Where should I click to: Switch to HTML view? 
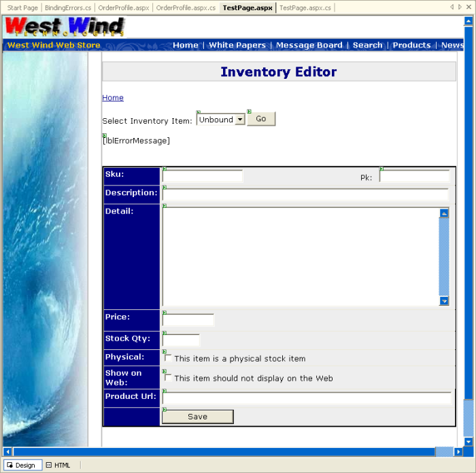(x=58, y=466)
